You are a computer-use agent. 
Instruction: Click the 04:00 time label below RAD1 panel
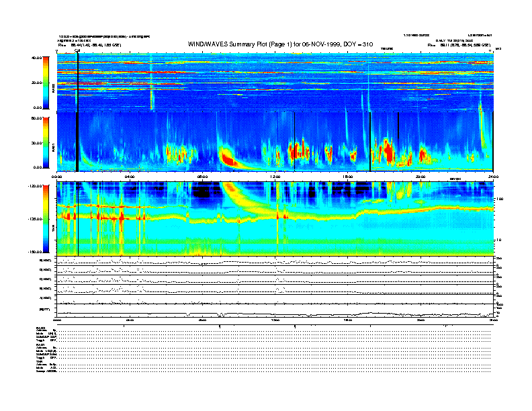[130, 177]
